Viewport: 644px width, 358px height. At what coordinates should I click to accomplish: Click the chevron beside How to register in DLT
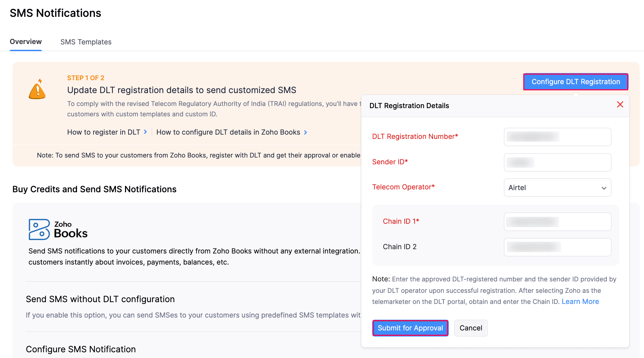coord(145,132)
